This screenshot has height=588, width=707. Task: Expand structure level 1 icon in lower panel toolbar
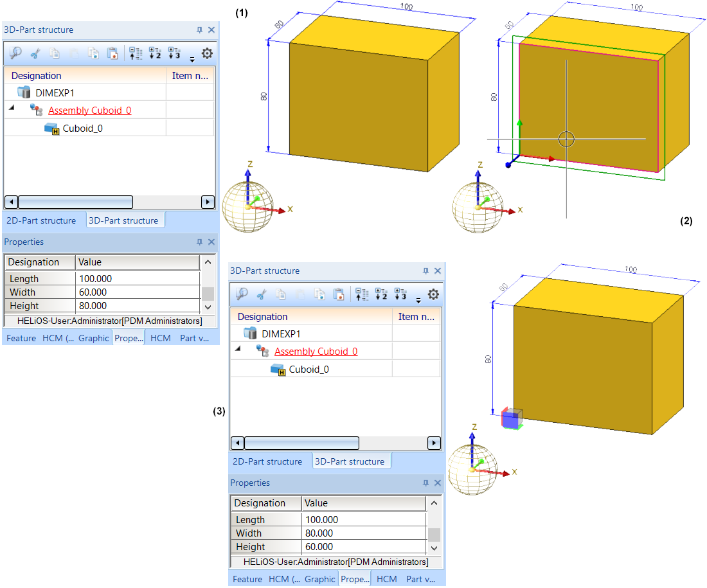click(x=362, y=294)
